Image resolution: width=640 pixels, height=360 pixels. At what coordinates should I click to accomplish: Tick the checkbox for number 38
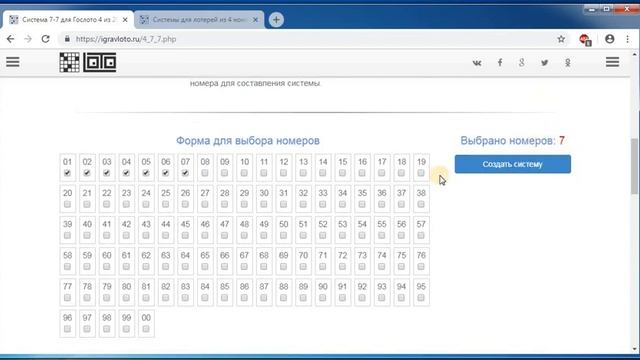pos(421,204)
